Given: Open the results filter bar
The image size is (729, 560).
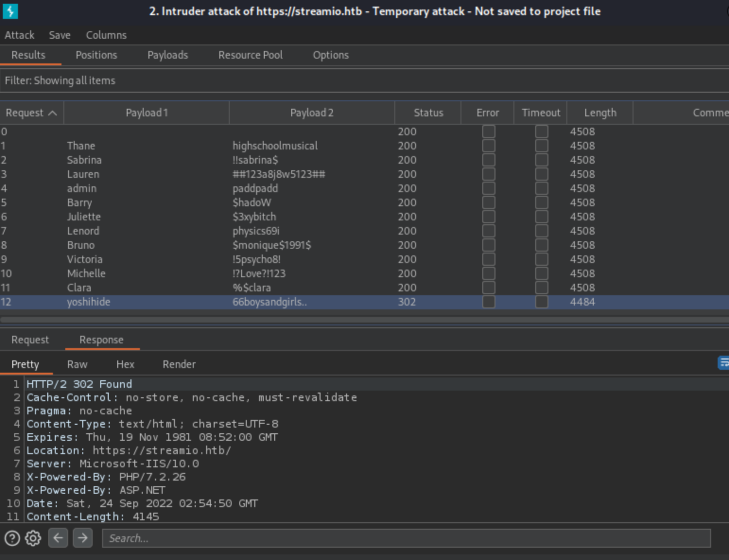Looking at the screenshot, I should click(364, 80).
